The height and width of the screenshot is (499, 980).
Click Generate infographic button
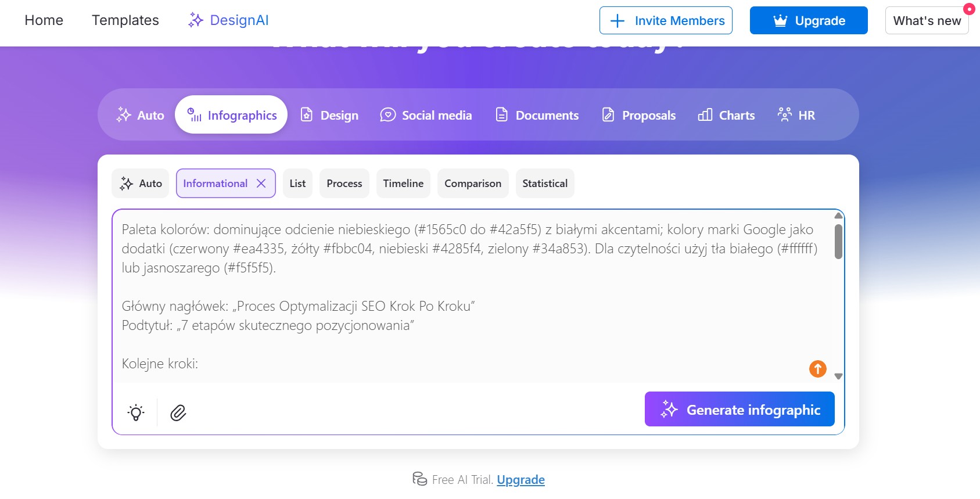[x=740, y=409]
